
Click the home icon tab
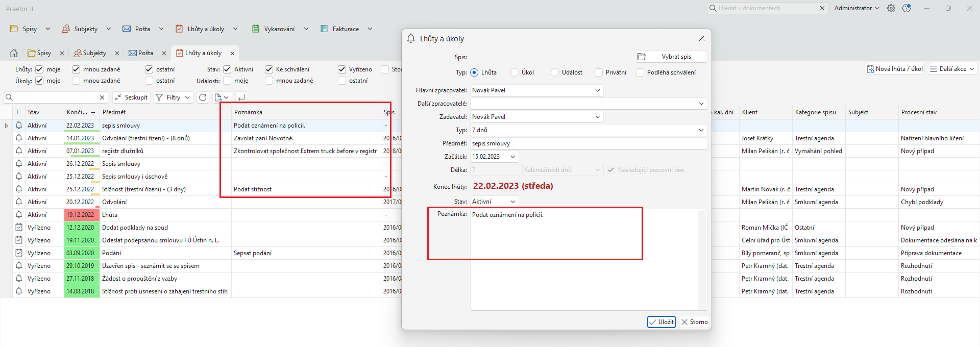(x=14, y=53)
